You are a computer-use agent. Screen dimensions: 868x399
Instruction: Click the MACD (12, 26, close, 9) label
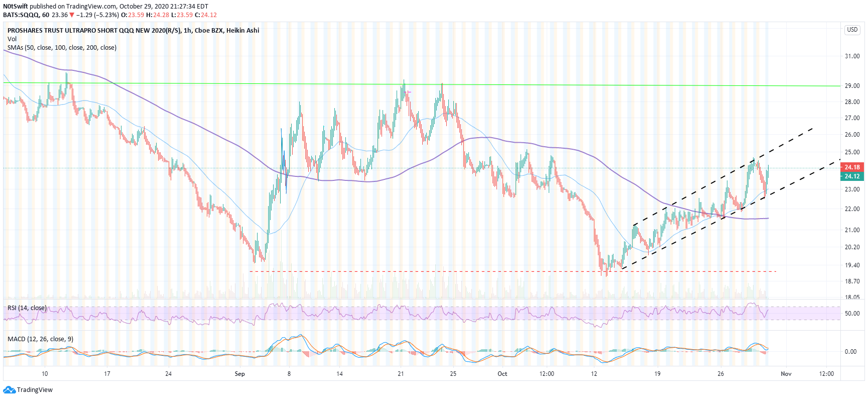(x=40, y=339)
